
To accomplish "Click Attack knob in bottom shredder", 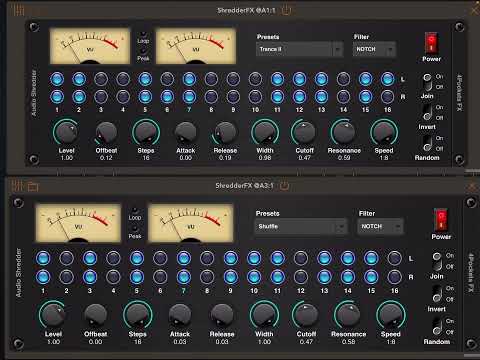I will click(x=180, y=315).
